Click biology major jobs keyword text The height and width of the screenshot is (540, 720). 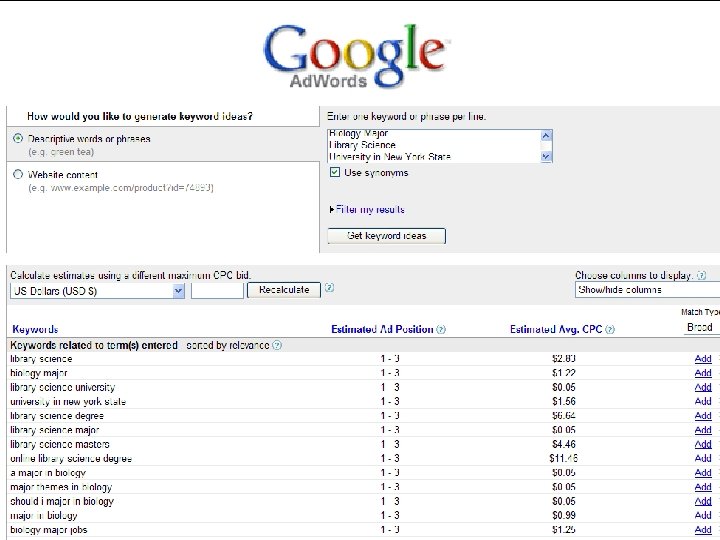(x=49, y=529)
